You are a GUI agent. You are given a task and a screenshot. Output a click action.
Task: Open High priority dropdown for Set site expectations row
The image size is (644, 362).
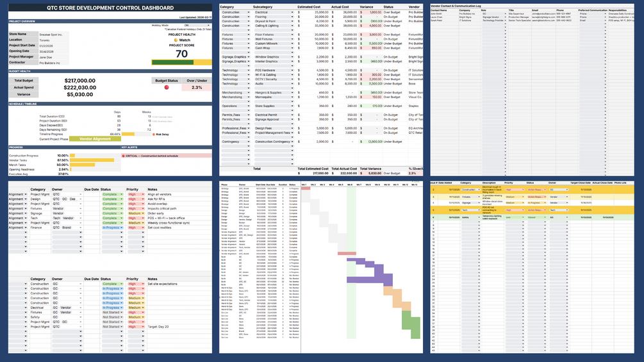click(136, 284)
